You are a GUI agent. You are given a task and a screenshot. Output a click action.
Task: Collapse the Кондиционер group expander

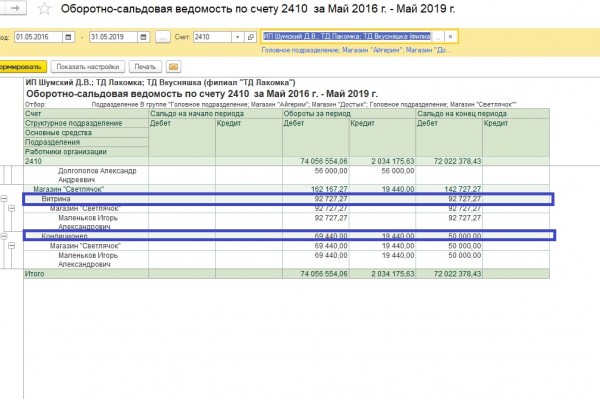pos(4,236)
